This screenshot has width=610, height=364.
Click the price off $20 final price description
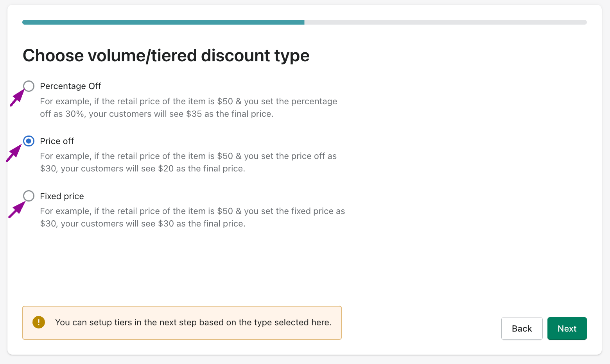(x=188, y=162)
